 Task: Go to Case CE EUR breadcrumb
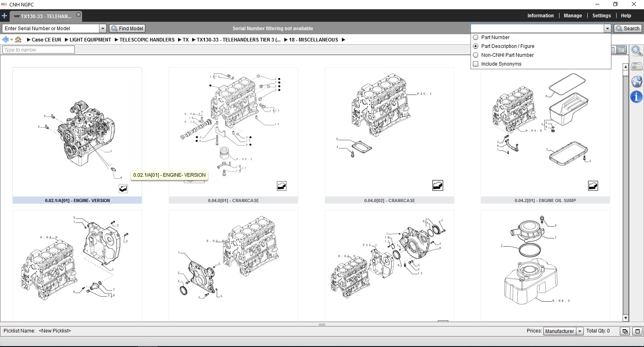tap(47, 40)
